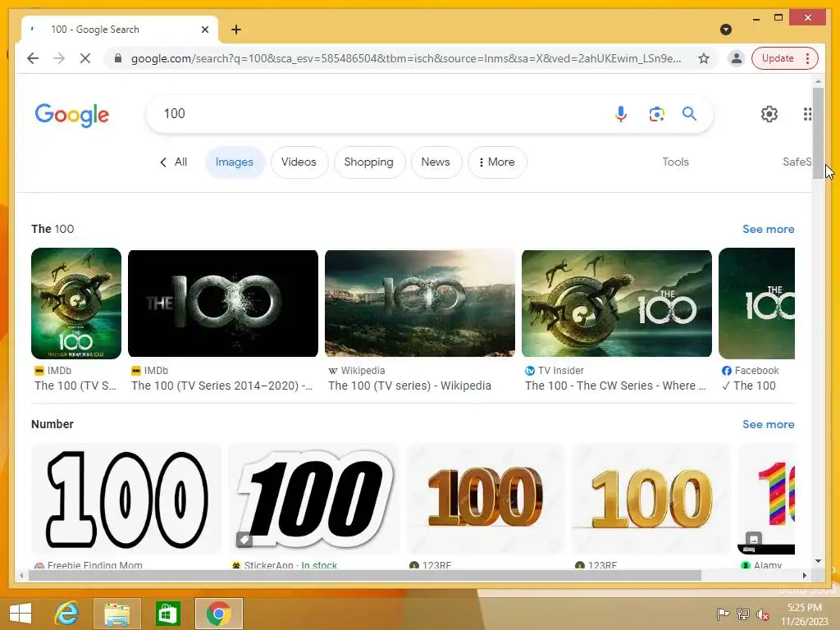
Task: Start voice search with microphone icon
Action: (x=621, y=113)
